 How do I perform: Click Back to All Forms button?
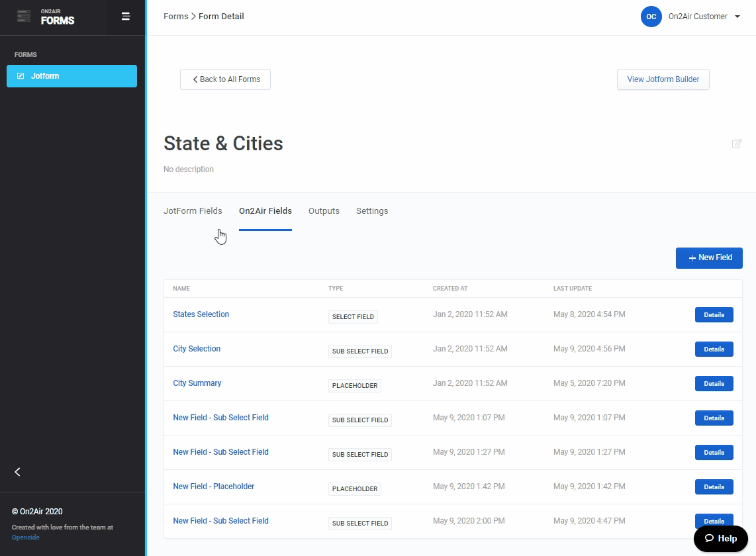click(x=225, y=79)
